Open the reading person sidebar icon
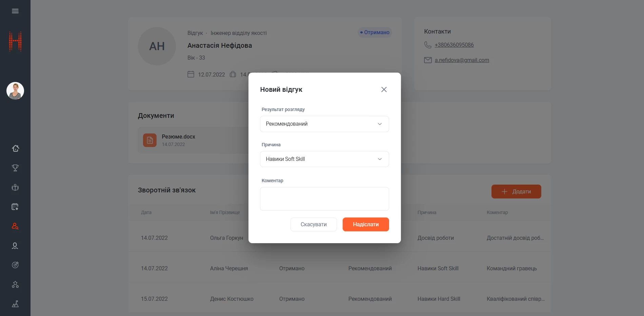 (x=15, y=187)
